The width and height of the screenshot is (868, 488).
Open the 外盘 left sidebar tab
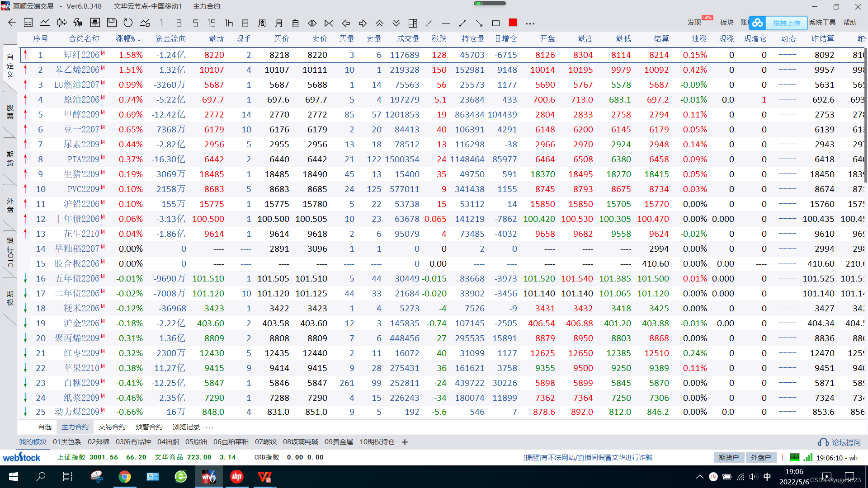pyautogui.click(x=10, y=205)
